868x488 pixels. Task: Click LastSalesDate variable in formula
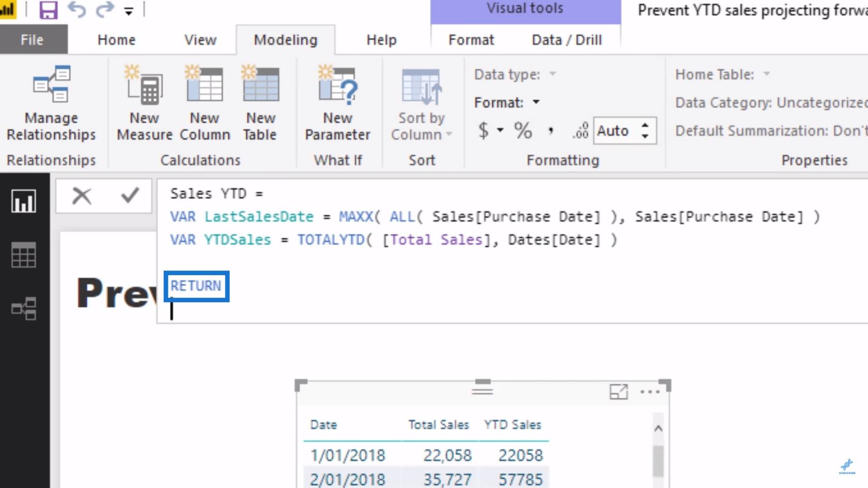[259, 216]
